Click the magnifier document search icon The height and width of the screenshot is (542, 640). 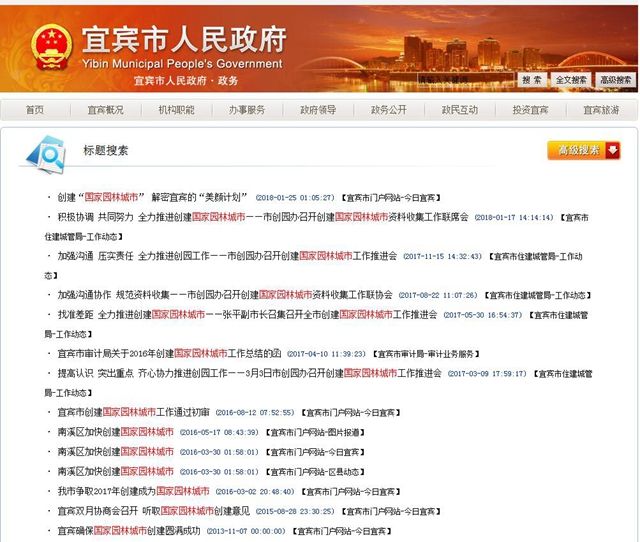pos(46,154)
